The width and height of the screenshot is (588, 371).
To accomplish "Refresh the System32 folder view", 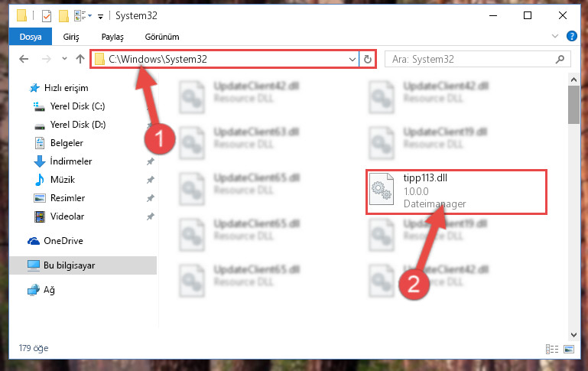I will [368, 59].
